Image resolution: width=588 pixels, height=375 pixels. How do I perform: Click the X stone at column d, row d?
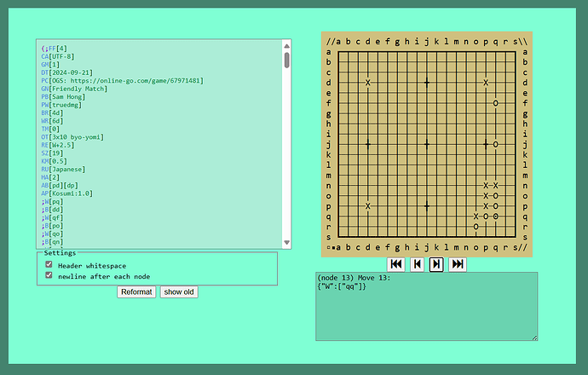point(368,83)
